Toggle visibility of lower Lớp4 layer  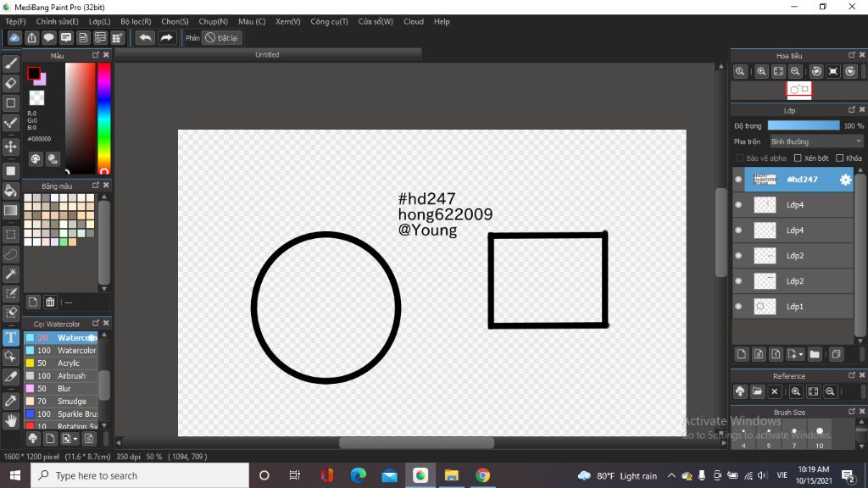[738, 230]
